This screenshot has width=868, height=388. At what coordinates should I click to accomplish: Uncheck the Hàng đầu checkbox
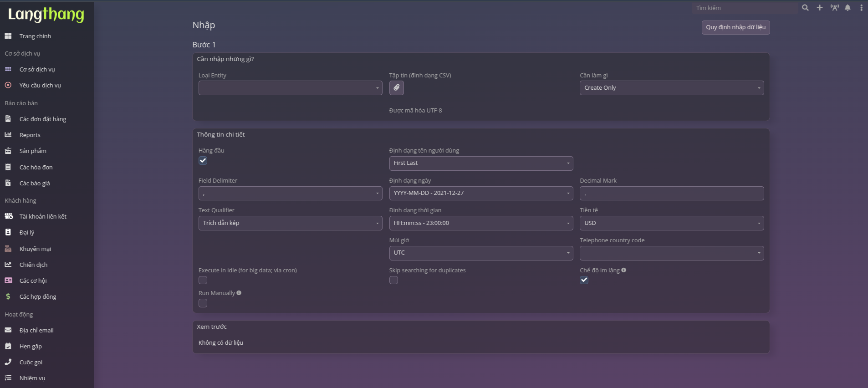tap(203, 161)
